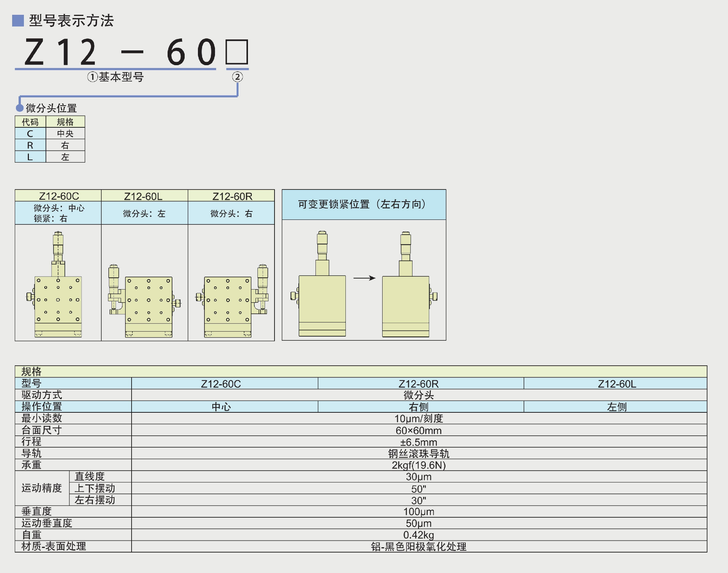Click the Z12-60R column header in specs
Image resolution: width=728 pixels, height=573 pixels.
point(419,384)
